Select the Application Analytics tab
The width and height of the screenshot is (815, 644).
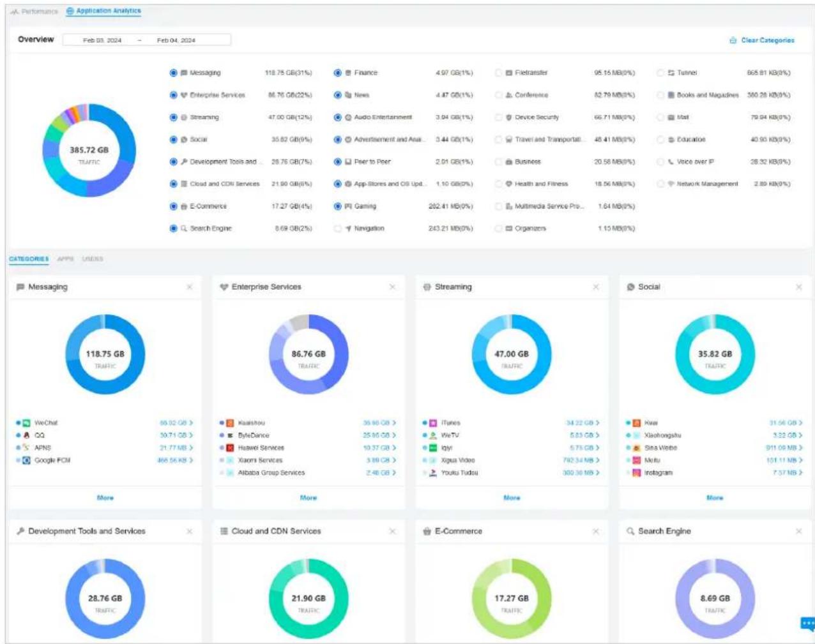pyautogui.click(x=103, y=11)
